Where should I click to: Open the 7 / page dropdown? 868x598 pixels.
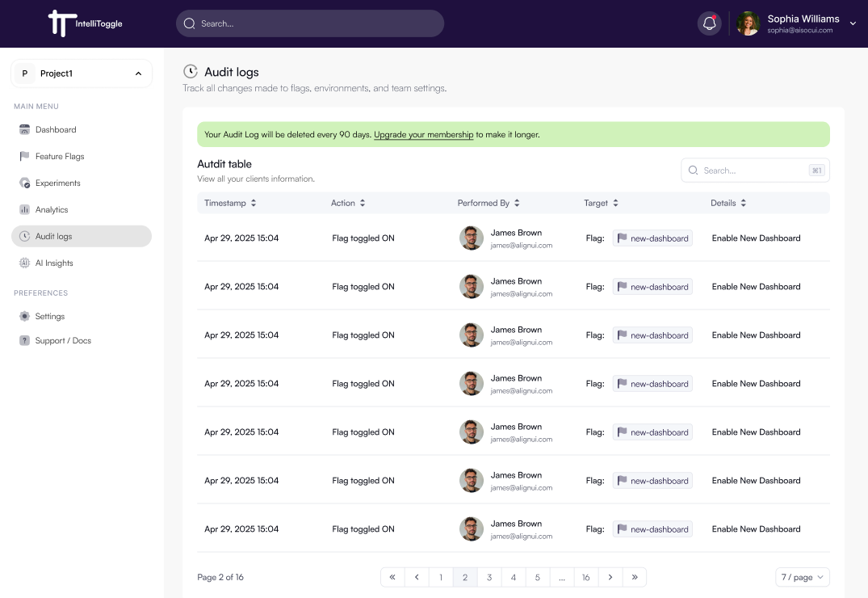[802, 577]
